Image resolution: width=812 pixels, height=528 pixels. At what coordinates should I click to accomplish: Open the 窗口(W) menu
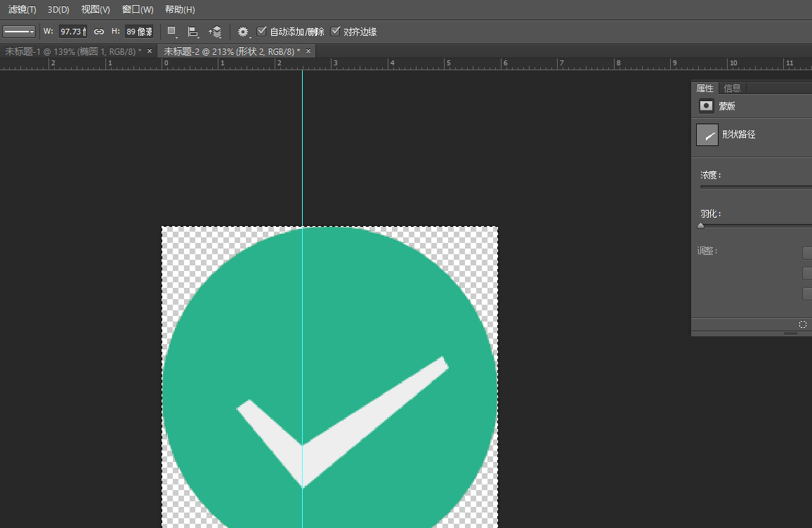click(x=138, y=10)
